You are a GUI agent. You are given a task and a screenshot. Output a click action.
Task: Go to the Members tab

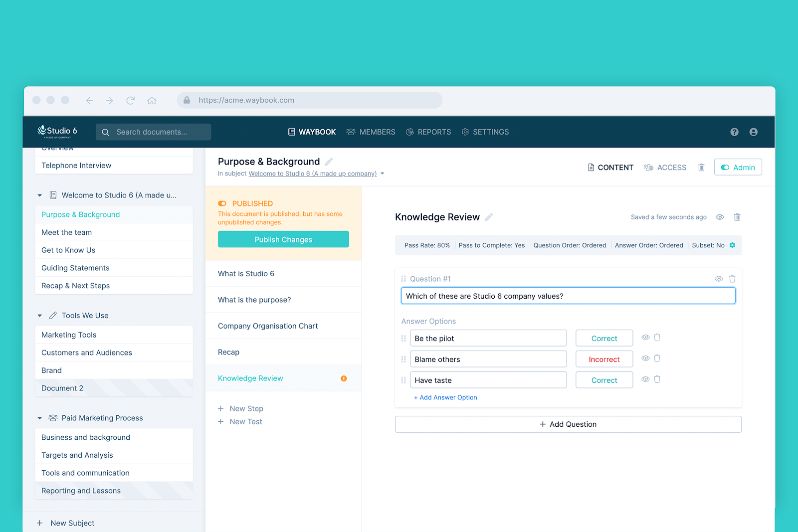point(371,132)
